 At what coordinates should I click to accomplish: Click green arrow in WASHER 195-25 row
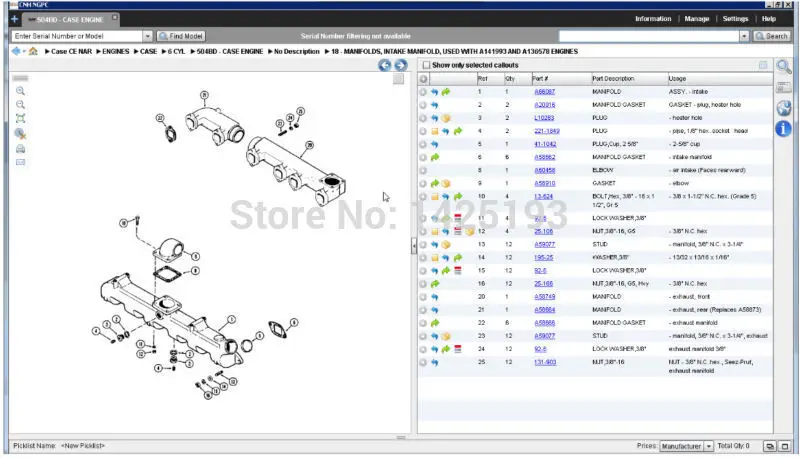pos(458,258)
